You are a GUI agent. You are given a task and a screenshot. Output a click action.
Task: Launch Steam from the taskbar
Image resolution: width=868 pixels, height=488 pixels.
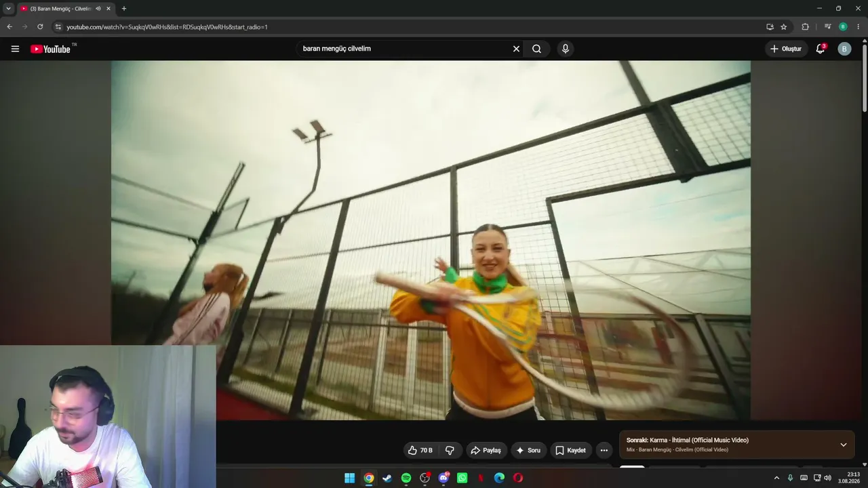(387, 478)
